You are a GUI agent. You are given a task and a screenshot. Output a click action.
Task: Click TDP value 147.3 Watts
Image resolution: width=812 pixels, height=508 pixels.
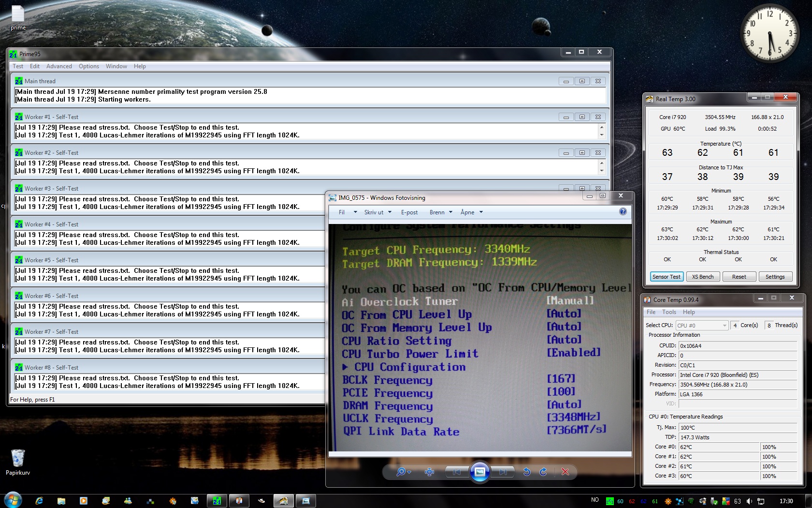coord(738,437)
